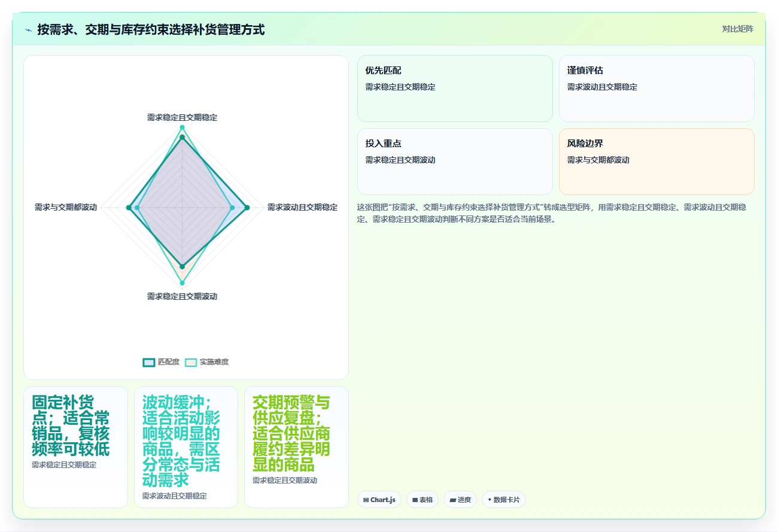Select the 表格 chip
The image size is (778, 532).
pos(423,500)
